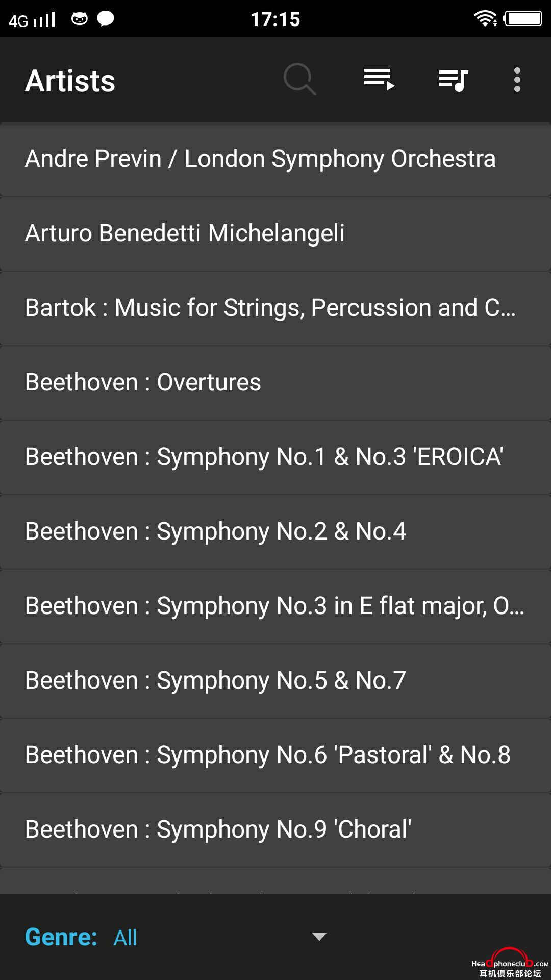
Task: Tap the search magnifier icon
Action: pyautogui.click(x=300, y=80)
